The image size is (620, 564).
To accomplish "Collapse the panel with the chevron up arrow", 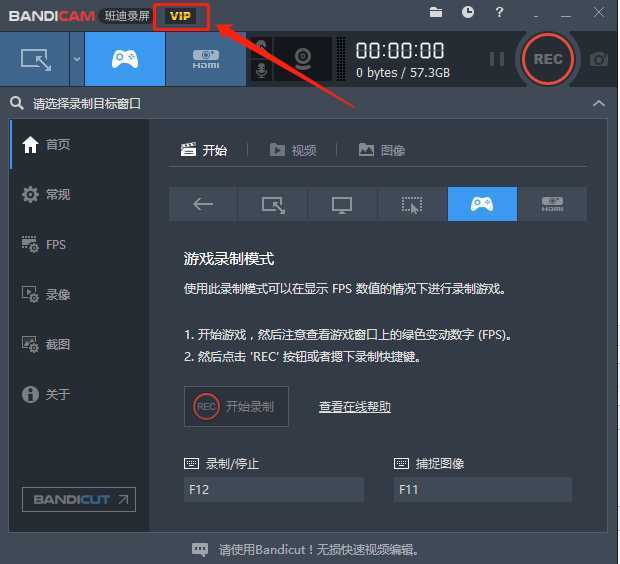I will pos(599,104).
